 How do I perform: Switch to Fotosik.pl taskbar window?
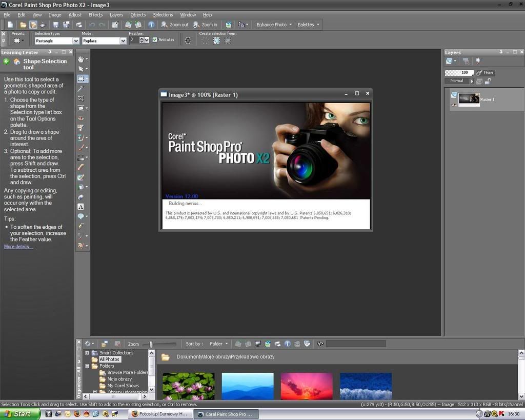(160, 414)
